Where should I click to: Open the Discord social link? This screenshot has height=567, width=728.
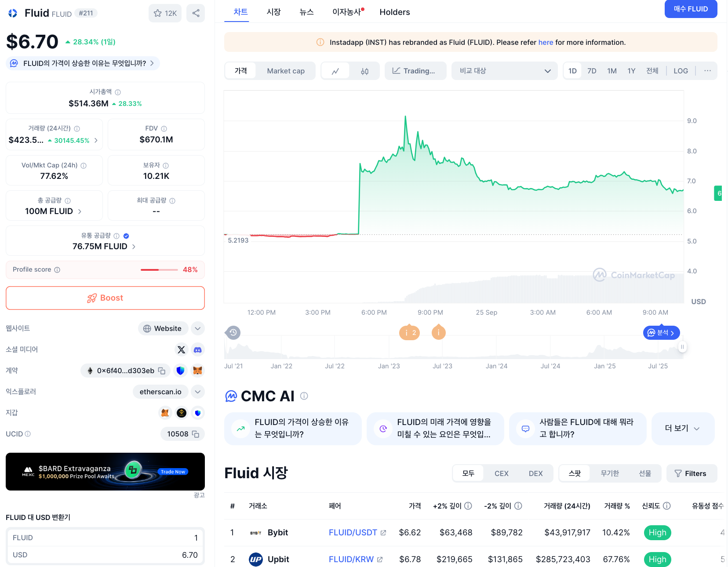(198, 350)
